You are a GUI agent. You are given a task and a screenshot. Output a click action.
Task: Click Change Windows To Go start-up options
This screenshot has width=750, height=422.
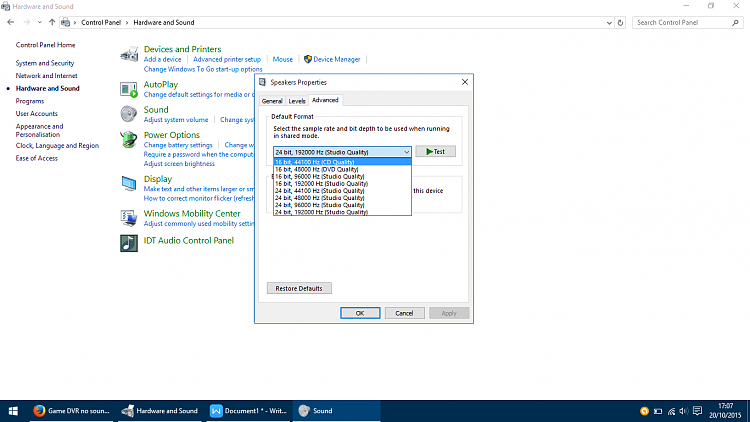point(203,69)
